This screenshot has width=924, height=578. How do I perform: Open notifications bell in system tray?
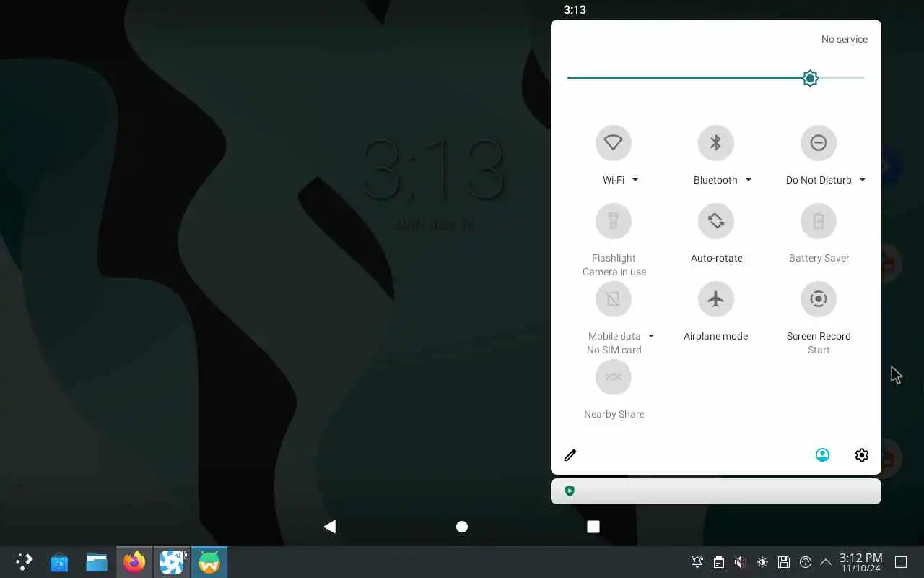tap(697, 562)
